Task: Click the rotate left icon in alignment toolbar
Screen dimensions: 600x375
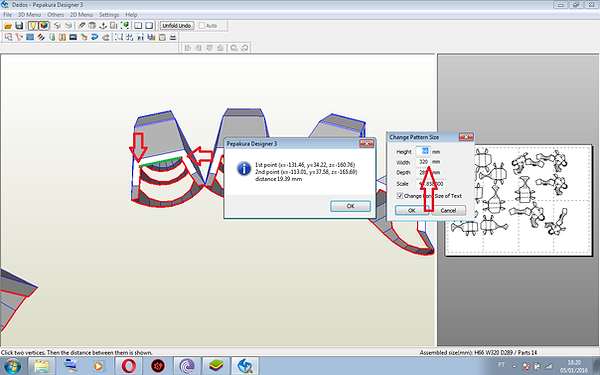Action: pyautogui.click(x=234, y=48)
